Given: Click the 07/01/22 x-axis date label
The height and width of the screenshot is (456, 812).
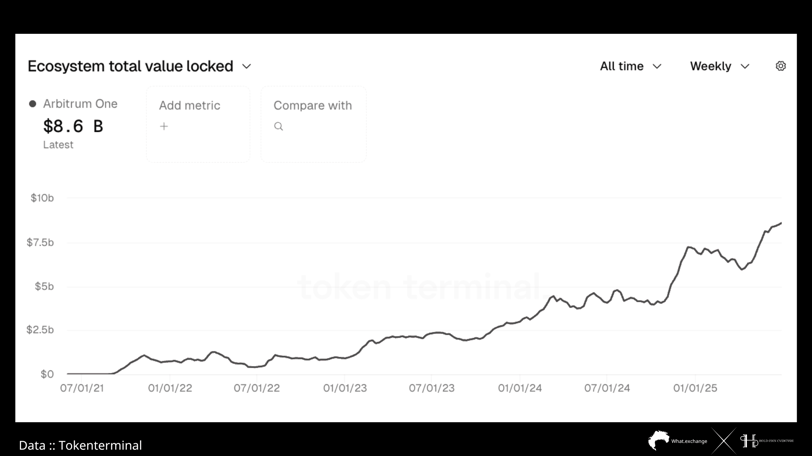Looking at the screenshot, I should [x=257, y=388].
